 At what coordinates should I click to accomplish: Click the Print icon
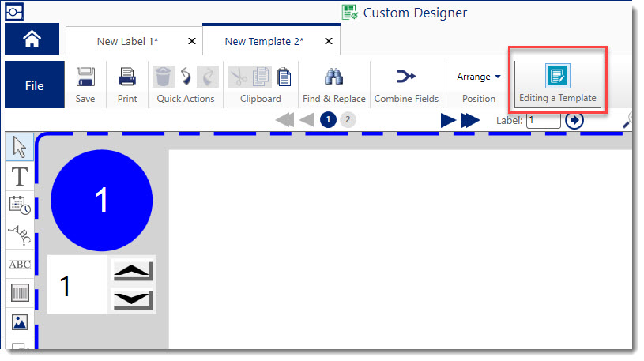pyautogui.click(x=127, y=77)
